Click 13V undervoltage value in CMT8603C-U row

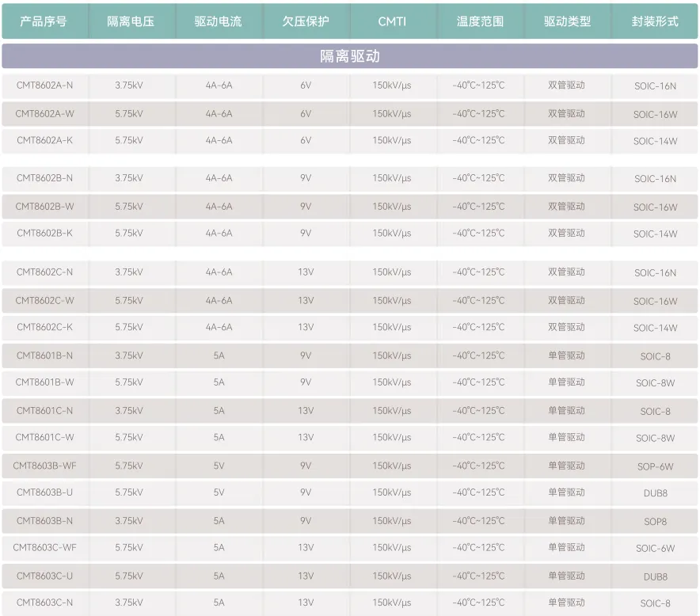coord(306,576)
